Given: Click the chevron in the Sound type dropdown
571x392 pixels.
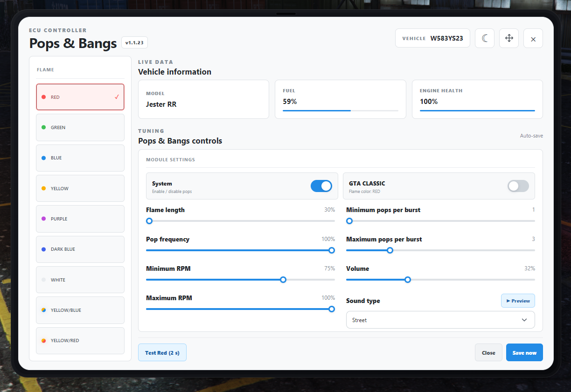Looking at the screenshot, I should pyautogui.click(x=524, y=320).
